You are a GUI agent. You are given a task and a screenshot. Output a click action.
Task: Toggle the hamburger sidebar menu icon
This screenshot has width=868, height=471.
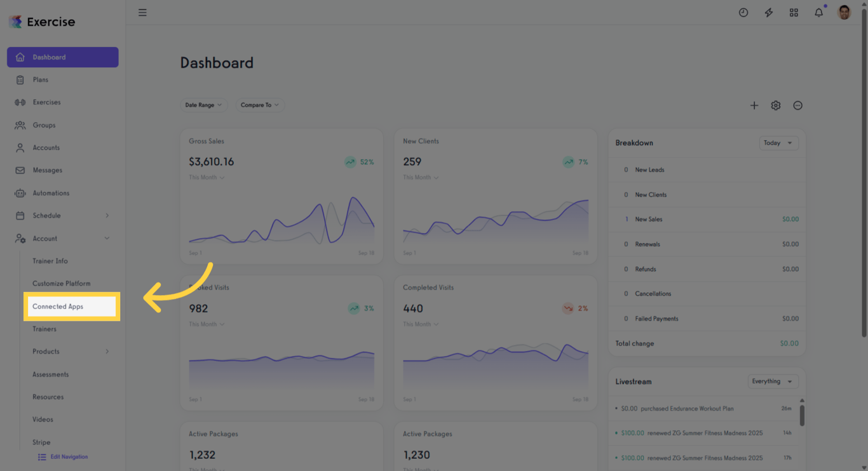pos(142,13)
